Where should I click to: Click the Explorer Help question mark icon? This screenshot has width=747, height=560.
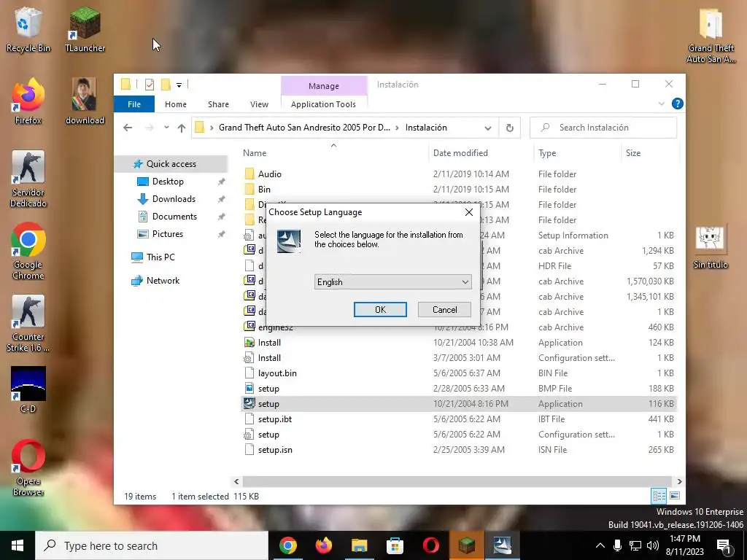(x=677, y=104)
